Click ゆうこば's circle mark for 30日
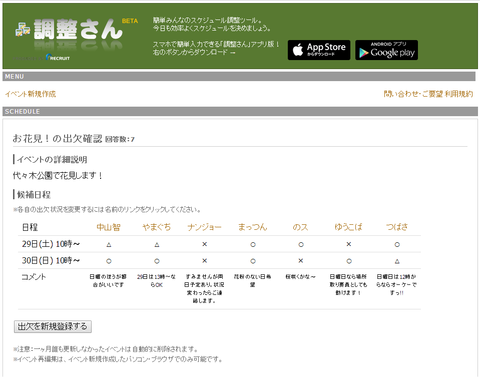The width and height of the screenshot is (480, 377). pos(349,261)
